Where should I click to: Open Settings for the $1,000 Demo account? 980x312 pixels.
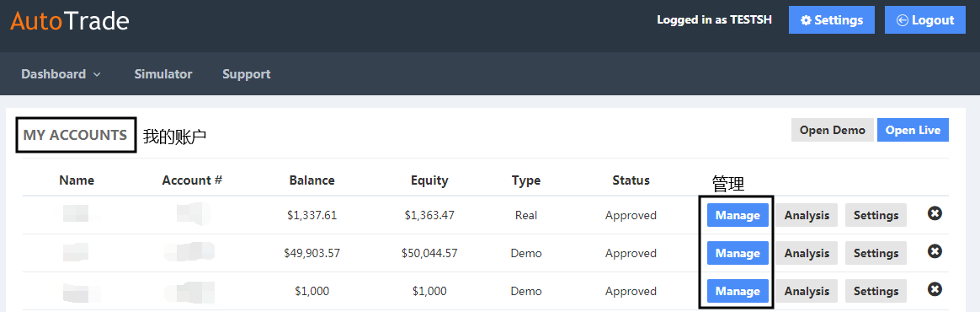(876, 291)
